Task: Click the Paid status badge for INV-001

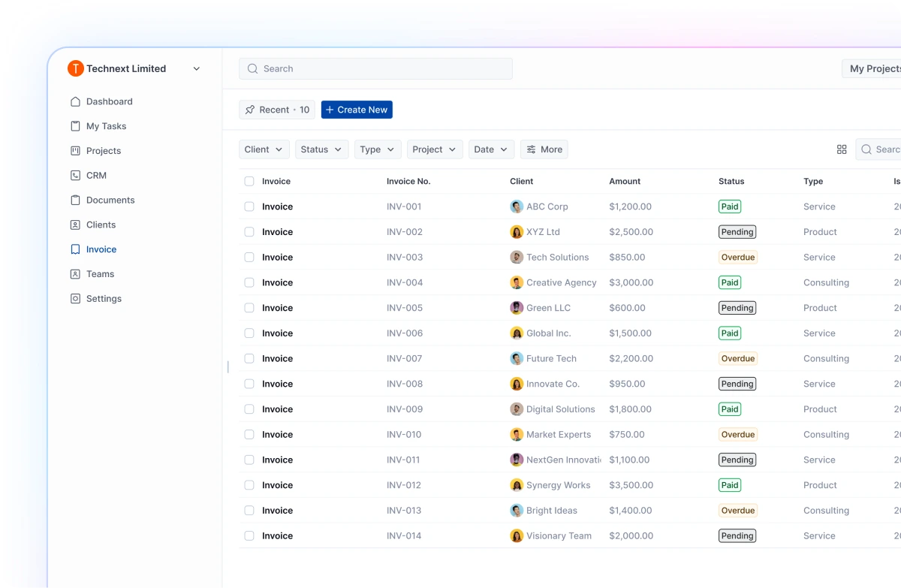Action: [x=730, y=207]
